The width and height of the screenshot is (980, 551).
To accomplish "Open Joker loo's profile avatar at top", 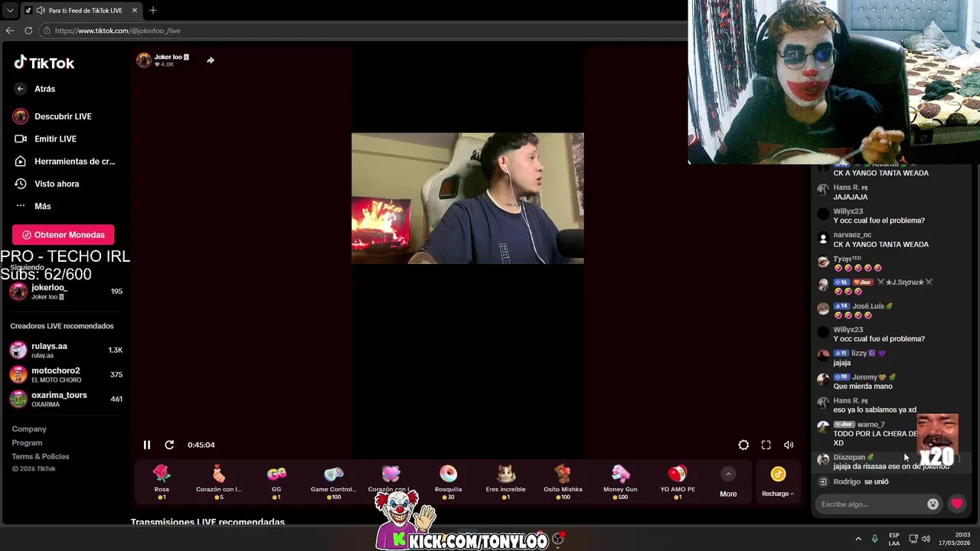I will [144, 60].
